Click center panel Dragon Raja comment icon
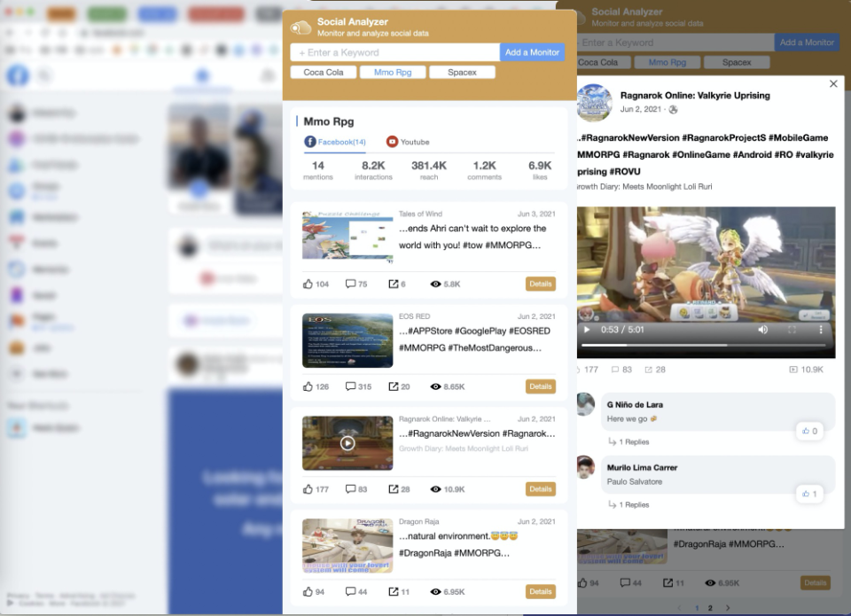This screenshot has height=616, width=851. coord(351,591)
